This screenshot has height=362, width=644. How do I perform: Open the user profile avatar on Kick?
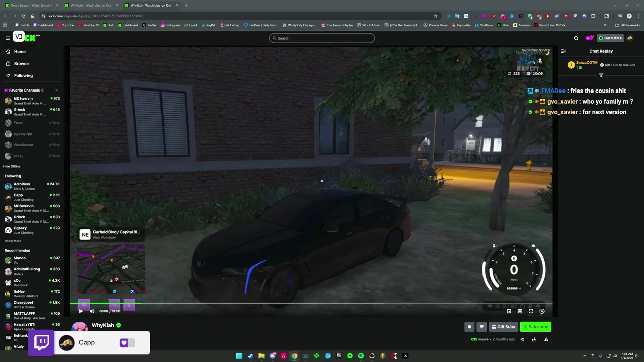point(630,38)
